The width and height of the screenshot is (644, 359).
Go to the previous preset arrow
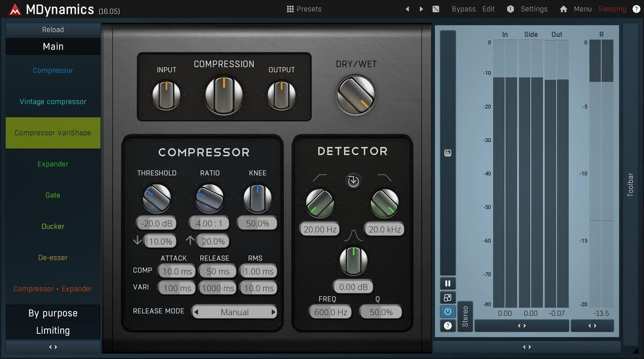coord(407,9)
